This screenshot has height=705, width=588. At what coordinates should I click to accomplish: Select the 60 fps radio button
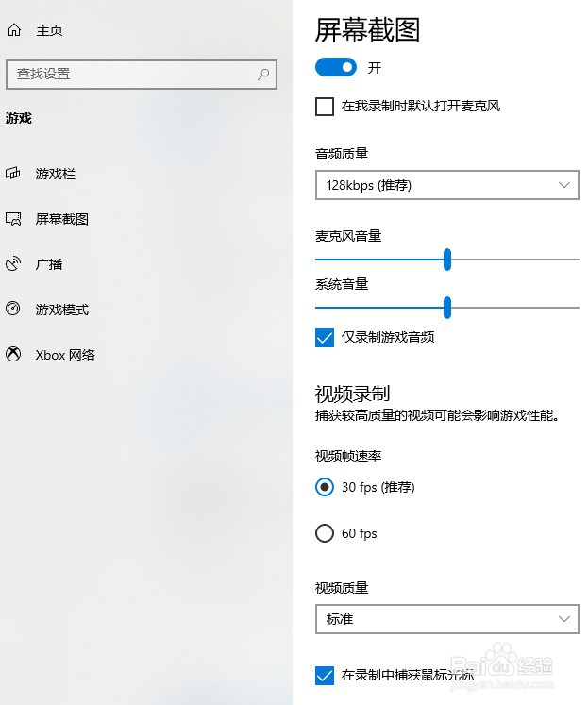tap(325, 533)
